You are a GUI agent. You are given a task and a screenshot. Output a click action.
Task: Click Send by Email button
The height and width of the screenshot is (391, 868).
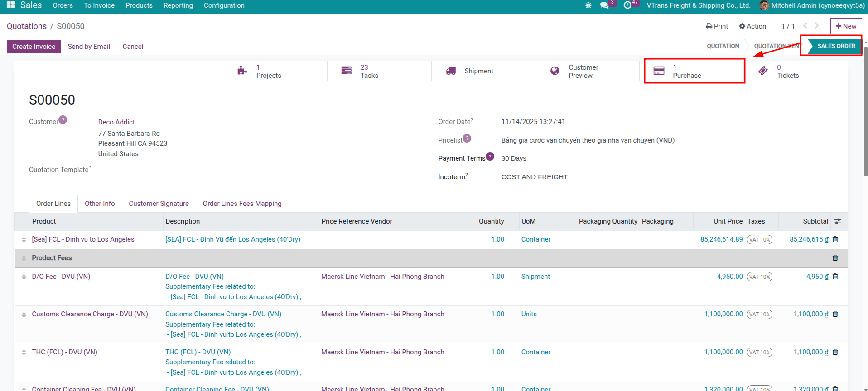coord(89,47)
